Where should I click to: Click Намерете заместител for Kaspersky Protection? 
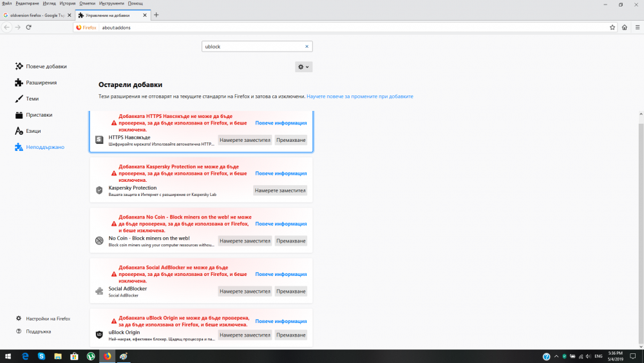click(x=280, y=190)
